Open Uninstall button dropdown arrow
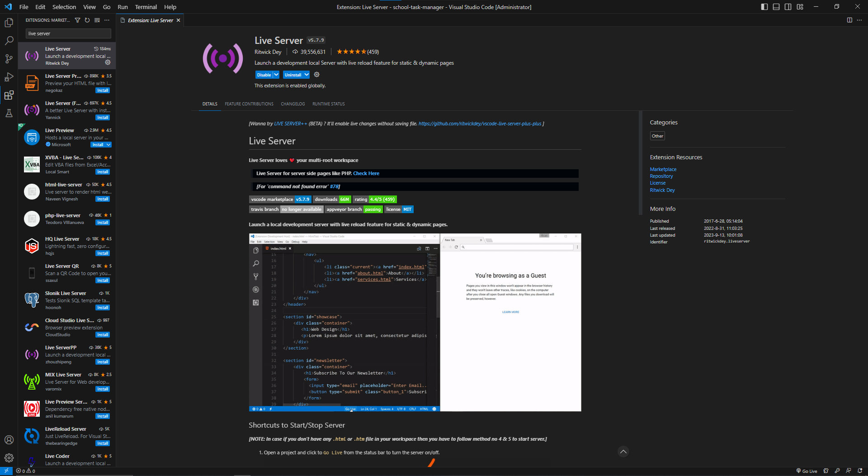 [307, 75]
